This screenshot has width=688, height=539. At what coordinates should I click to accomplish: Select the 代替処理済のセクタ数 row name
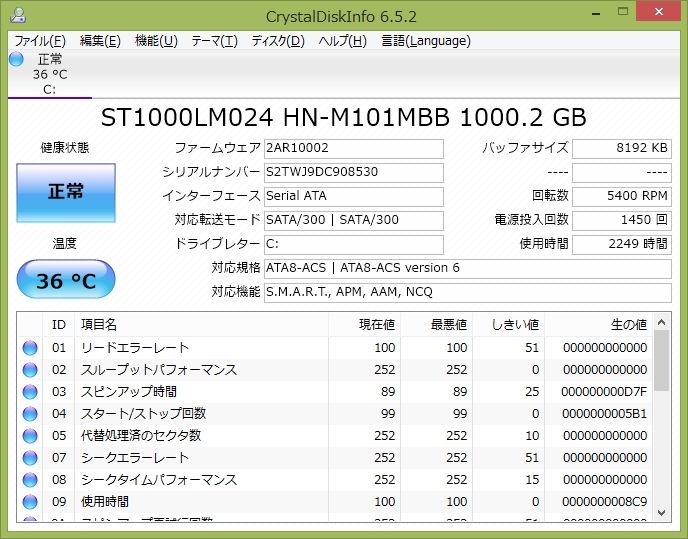(141, 435)
